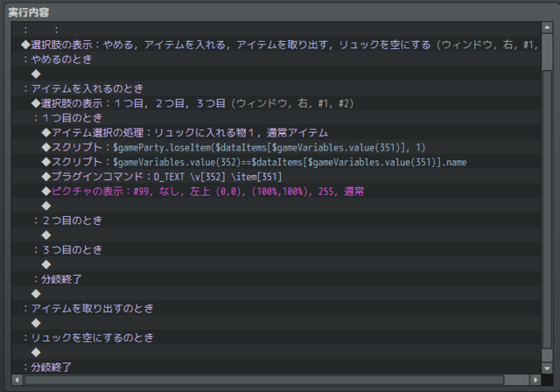Image resolution: width=560 pixels, height=392 pixels.
Task: Click the vertical scrollbar thumb
Action: (x=547, y=210)
